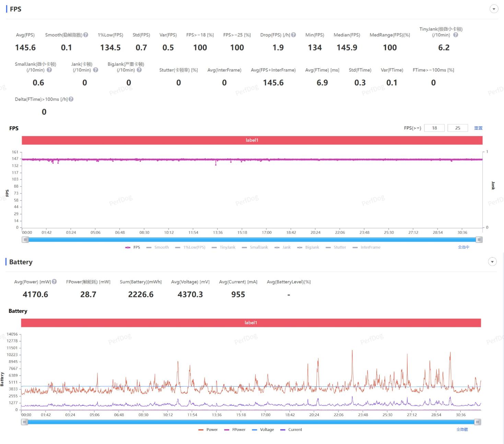
Task: Click 全选中 select-all link under FPS chart
Action: tap(463, 247)
